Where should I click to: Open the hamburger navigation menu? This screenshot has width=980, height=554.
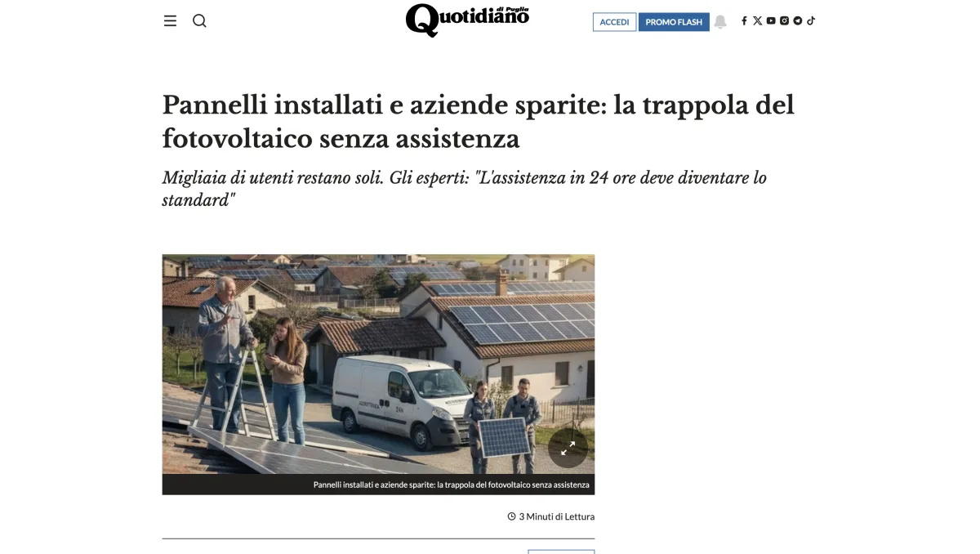pyautogui.click(x=170, y=21)
